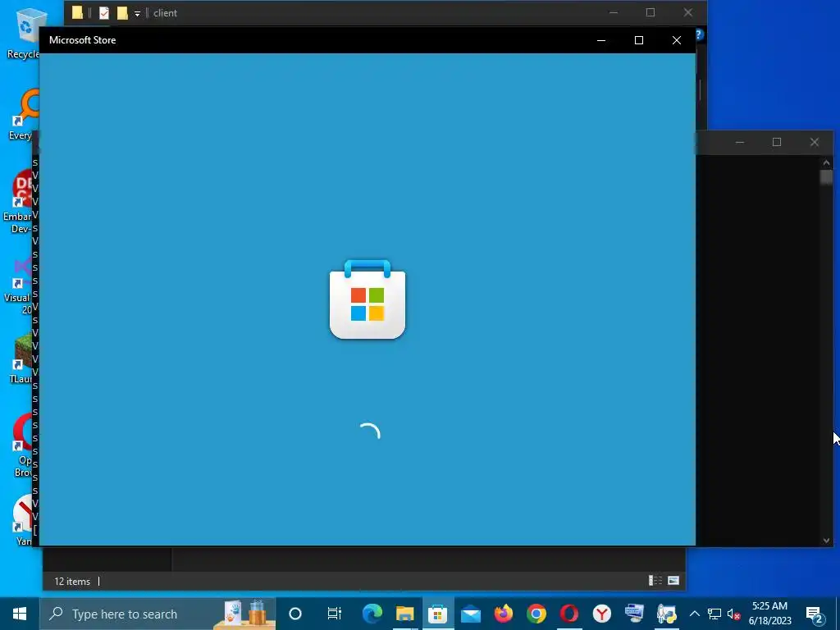Maximize the Microsoft Store window
840x630 pixels.
coord(638,40)
